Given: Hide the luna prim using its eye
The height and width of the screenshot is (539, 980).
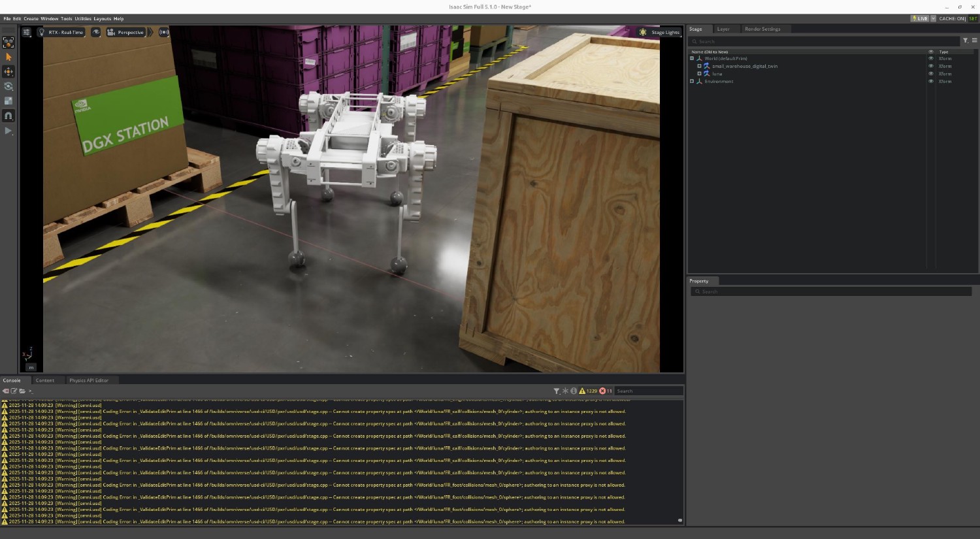Looking at the screenshot, I should pyautogui.click(x=931, y=74).
